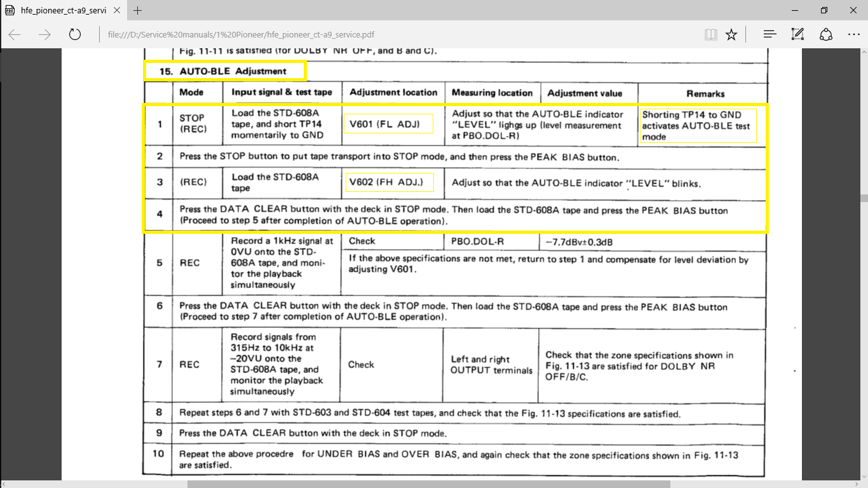The height and width of the screenshot is (488, 868).
Task: Add page to favorites with the star icon
Action: [x=731, y=34]
